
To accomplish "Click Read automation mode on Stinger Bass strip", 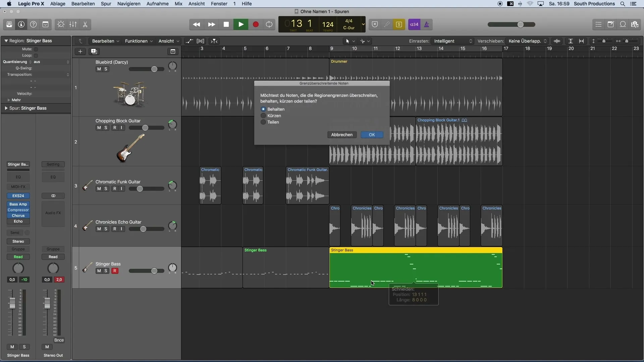I will point(18,257).
